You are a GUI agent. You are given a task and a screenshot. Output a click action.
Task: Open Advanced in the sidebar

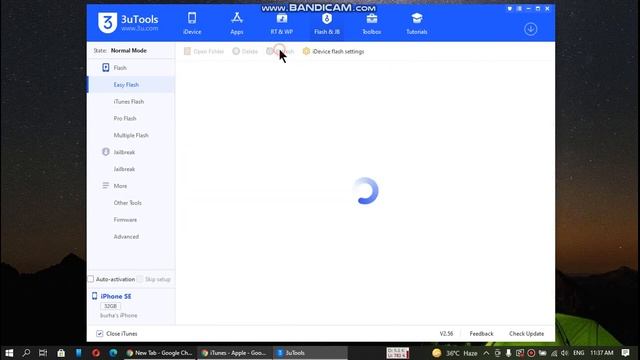126,237
